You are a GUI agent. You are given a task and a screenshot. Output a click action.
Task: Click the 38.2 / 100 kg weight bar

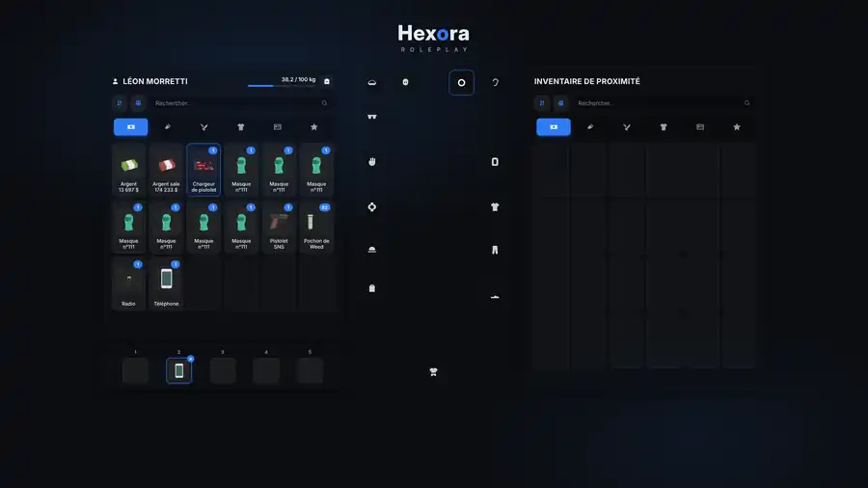tap(282, 85)
